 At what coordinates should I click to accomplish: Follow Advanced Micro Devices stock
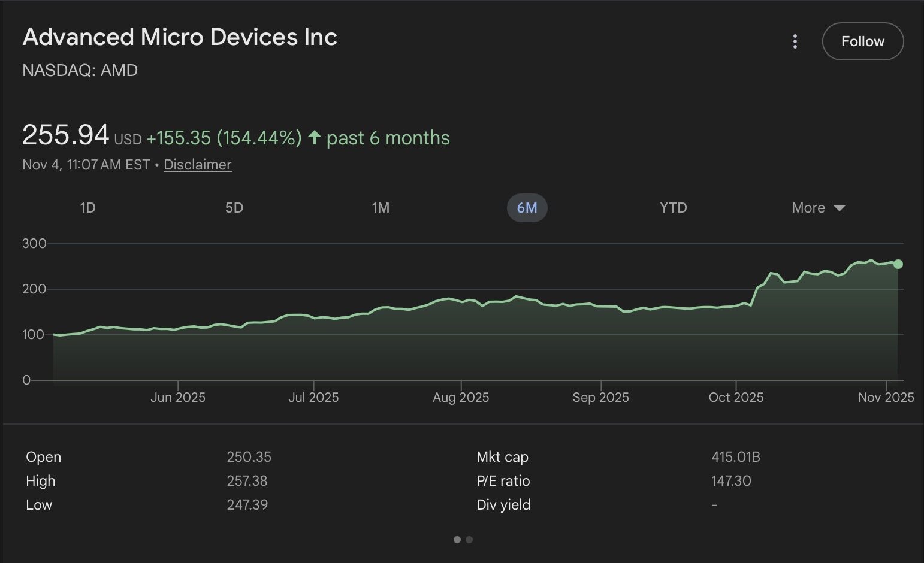(x=863, y=41)
